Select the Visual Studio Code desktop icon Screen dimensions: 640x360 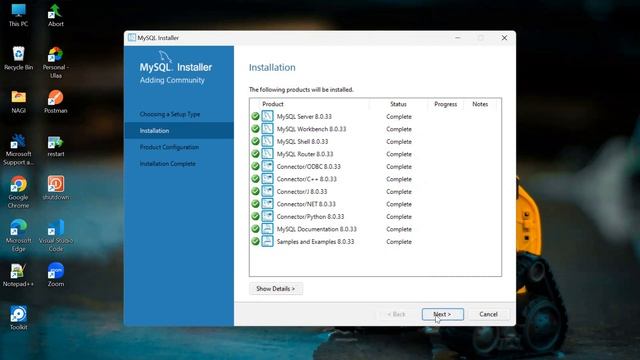(x=56, y=236)
